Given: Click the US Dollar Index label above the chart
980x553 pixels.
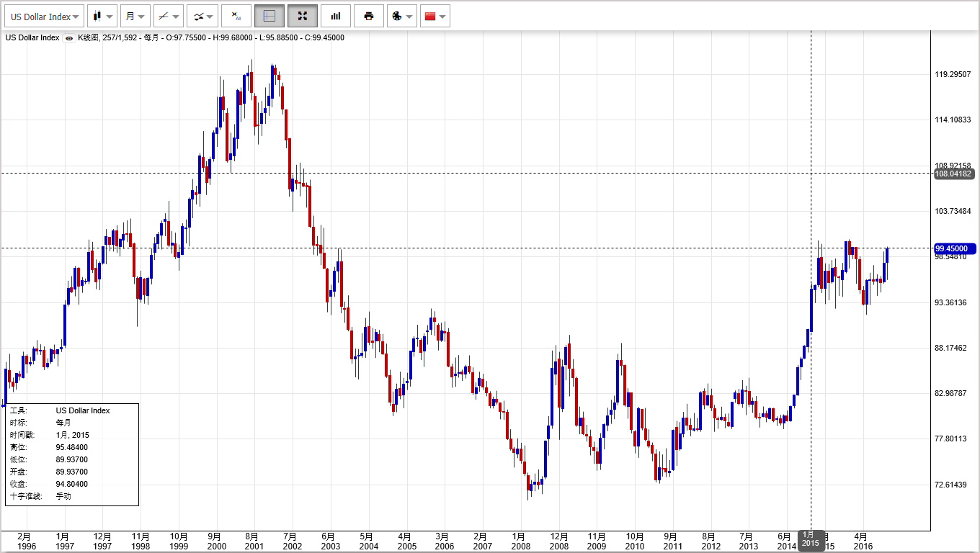Looking at the screenshot, I should click(32, 38).
